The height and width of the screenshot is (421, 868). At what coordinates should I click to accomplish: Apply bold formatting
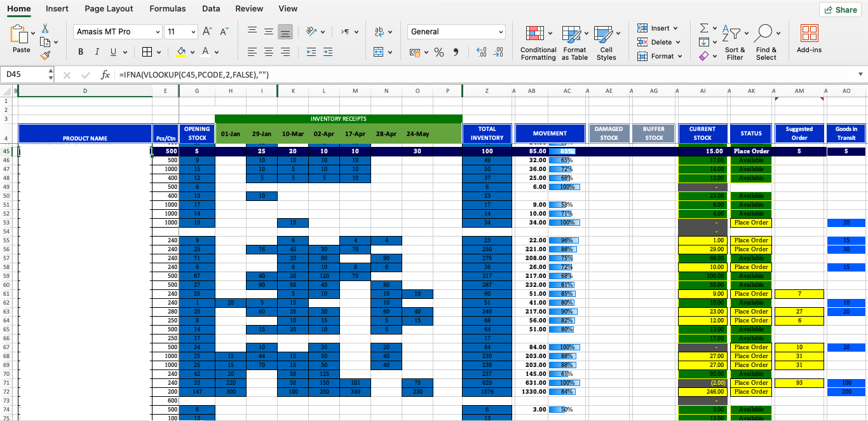pos(81,51)
